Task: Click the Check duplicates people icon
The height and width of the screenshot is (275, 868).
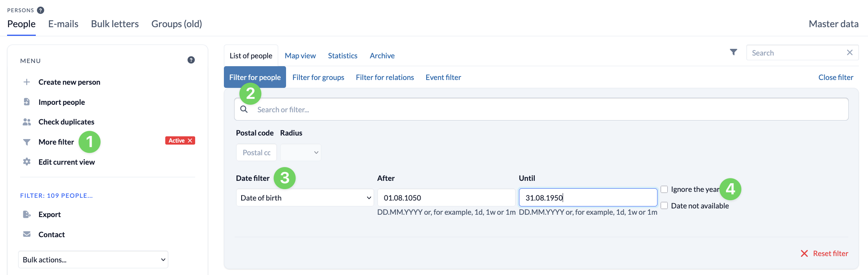Action: click(27, 122)
